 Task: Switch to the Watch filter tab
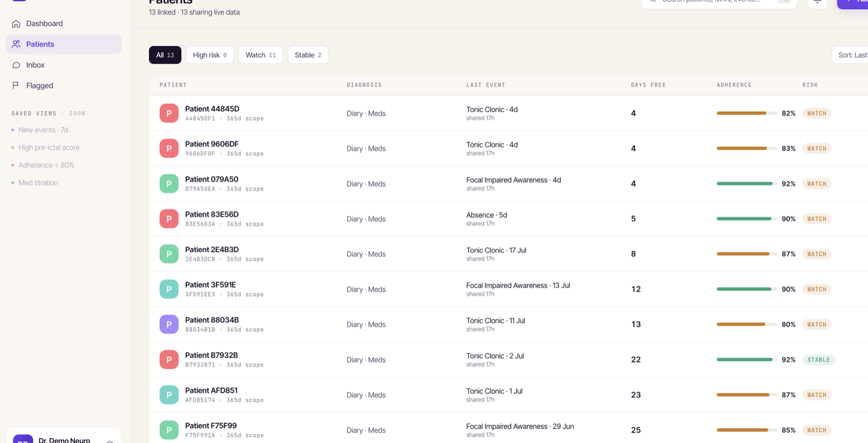point(261,55)
